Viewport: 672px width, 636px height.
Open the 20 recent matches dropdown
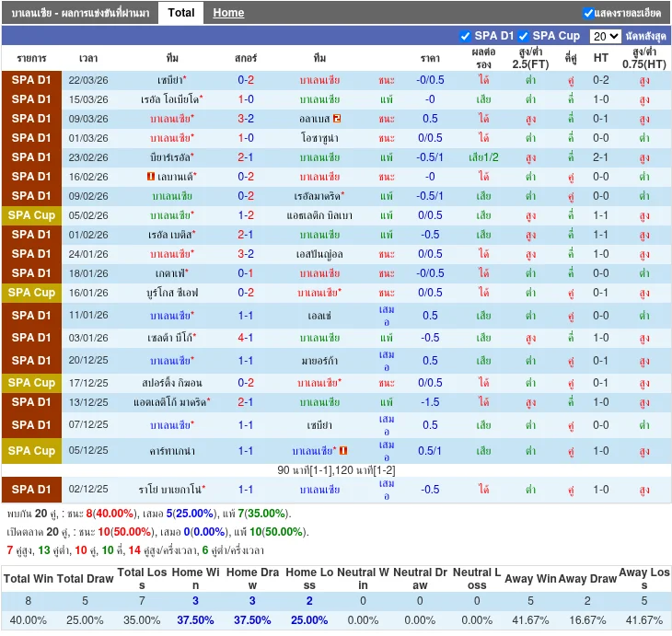tap(605, 36)
